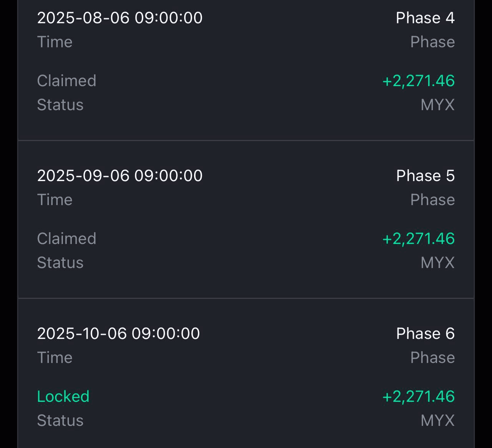Select the MYX token label in Phase 5

click(437, 263)
